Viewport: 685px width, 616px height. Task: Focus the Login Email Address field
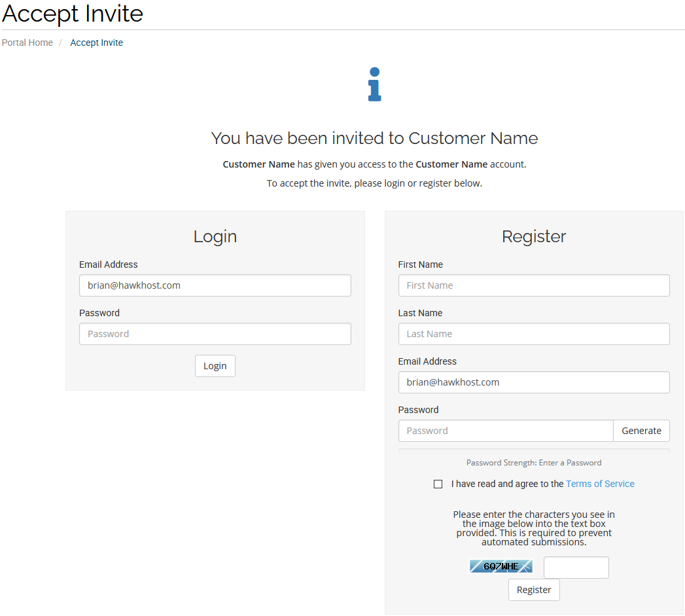point(215,285)
